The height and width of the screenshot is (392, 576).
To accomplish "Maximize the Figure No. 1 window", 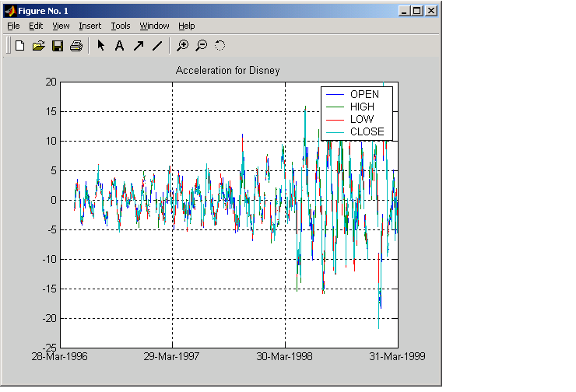I will (x=416, y=11).
